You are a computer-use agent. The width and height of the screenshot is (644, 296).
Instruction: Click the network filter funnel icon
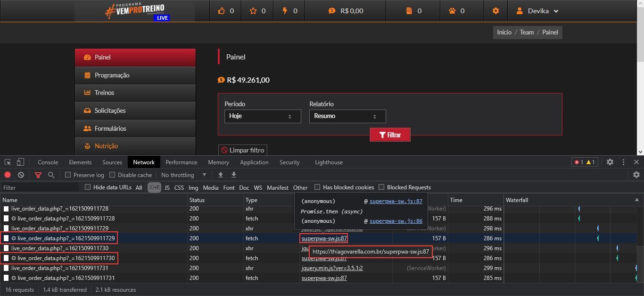(x=38, y=175)
